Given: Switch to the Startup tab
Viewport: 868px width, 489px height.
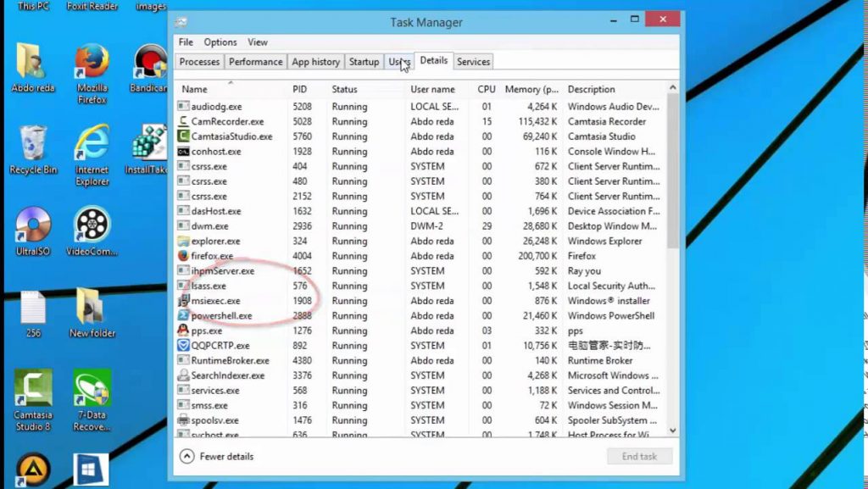Looking at the screenshot, I should pos(364,61).
